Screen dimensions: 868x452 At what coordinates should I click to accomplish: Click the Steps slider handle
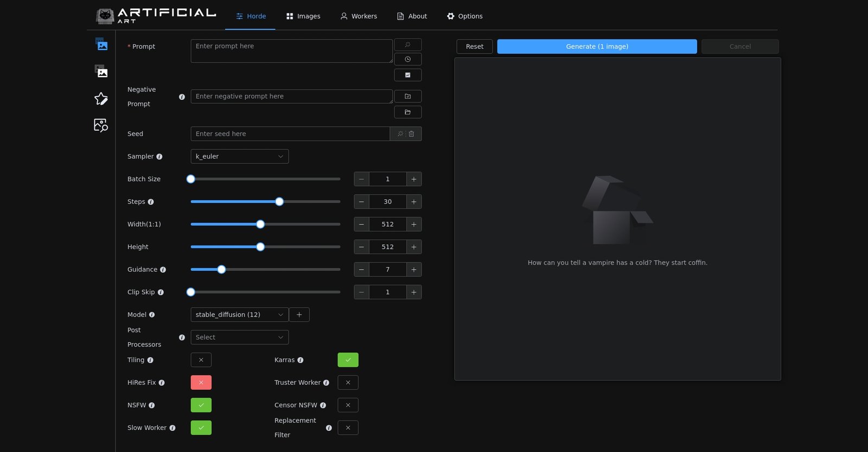(279, 202)
